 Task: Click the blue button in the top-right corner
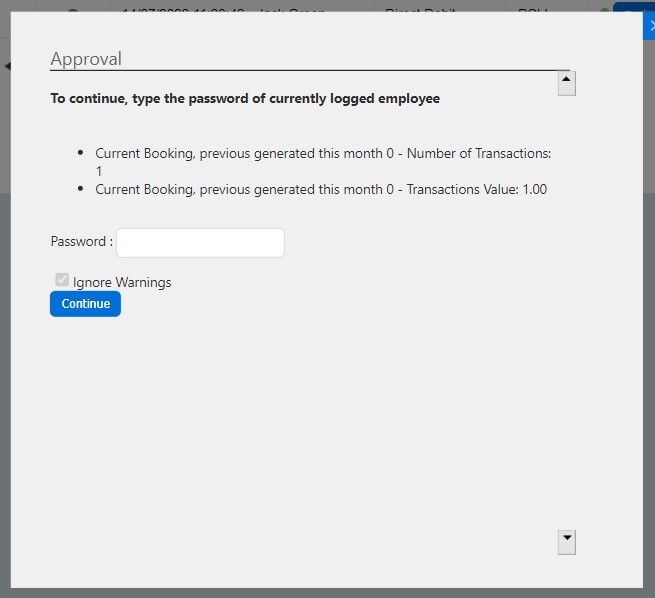[x=632, y=9]
